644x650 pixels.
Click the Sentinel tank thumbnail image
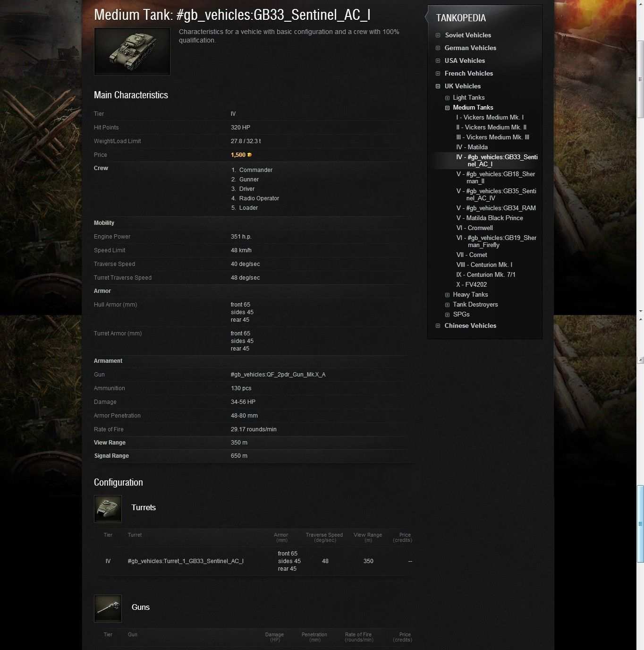pyautogui.click(x=132, y=51)
